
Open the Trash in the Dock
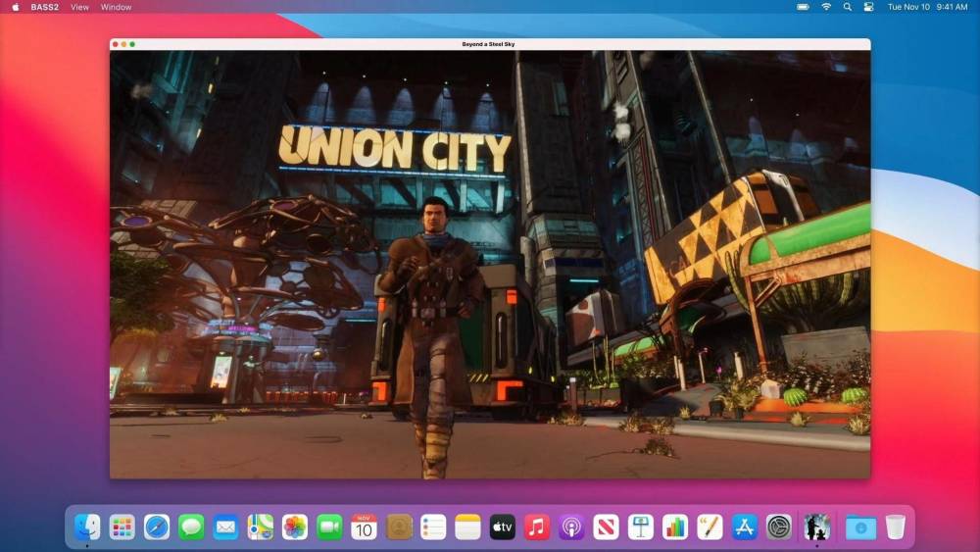coord(895,527)
